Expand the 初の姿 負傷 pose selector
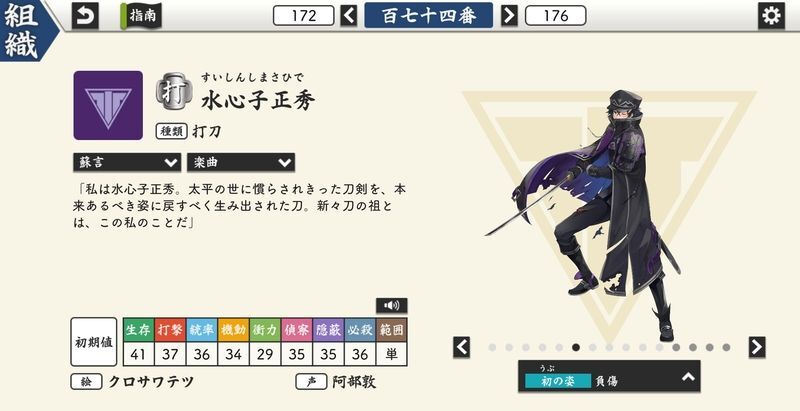 (609, 376)
